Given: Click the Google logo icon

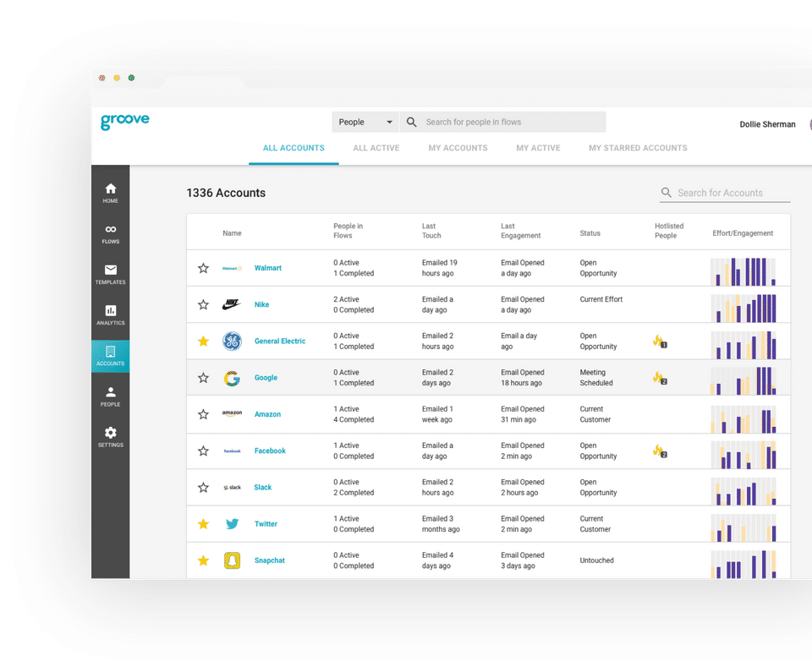Looking at the screenshot, I should coord(232,378).
